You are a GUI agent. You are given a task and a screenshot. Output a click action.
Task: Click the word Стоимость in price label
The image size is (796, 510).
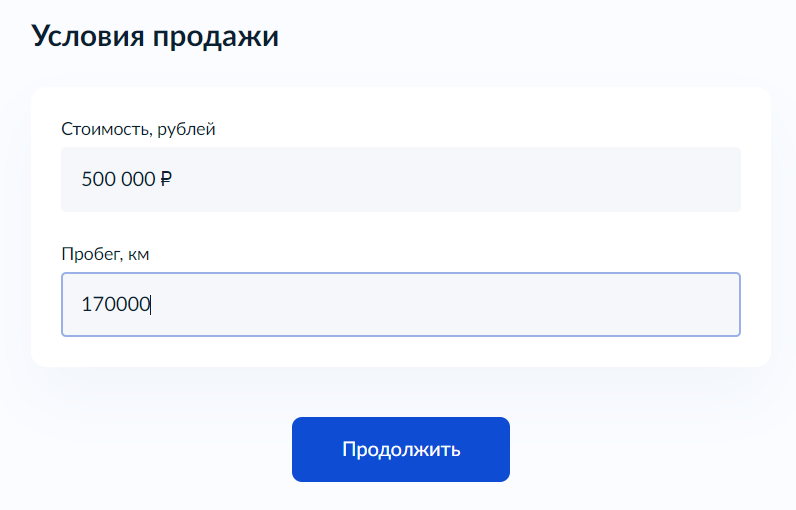pos(107,129)
